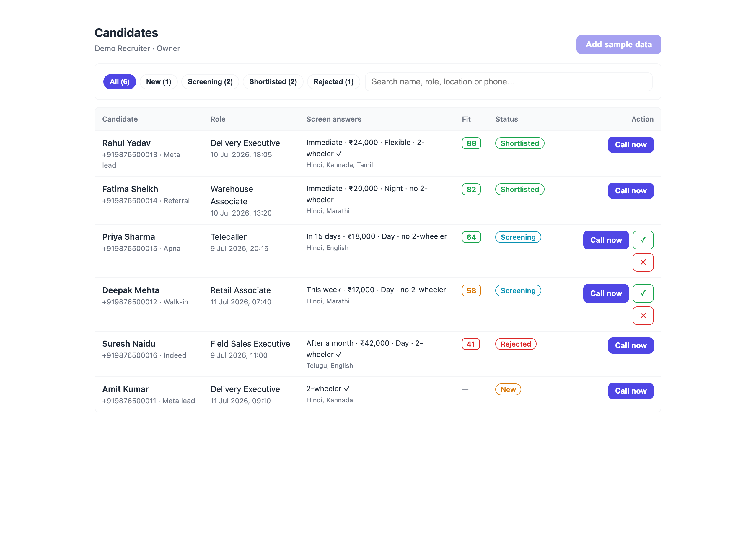The width and height of the screenshot is (756, 555).
Task: Select the name Suresh Naidu
Action: [x=129, y=343]
